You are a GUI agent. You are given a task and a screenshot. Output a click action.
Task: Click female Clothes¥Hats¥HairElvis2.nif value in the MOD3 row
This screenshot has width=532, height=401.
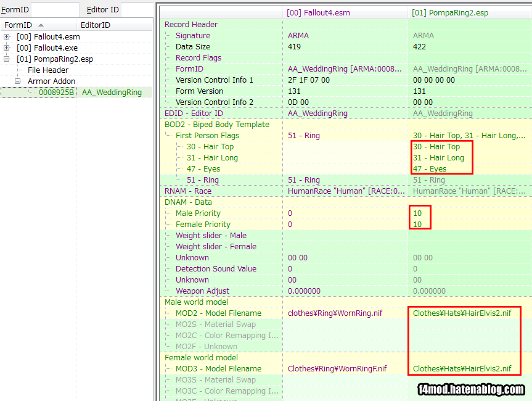click(x=462, y=369)
